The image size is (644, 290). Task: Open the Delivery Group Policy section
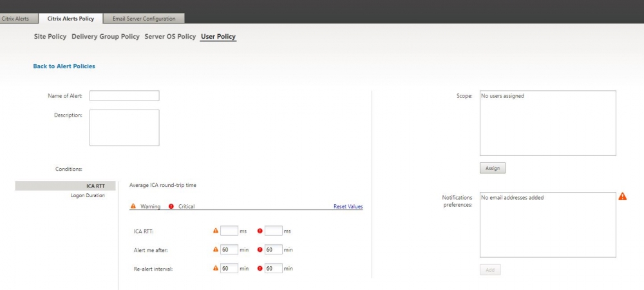pyautogui.click(x=106, y=37)
